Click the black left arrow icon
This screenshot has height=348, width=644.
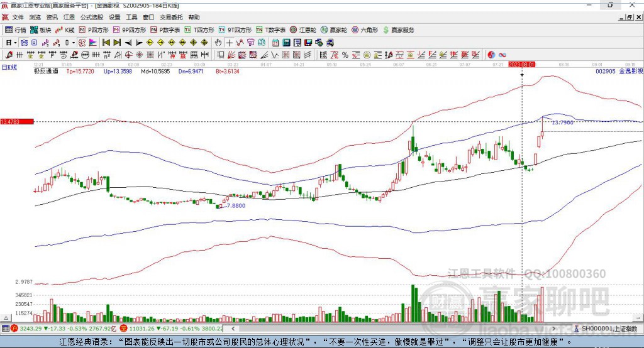(128, 43)
